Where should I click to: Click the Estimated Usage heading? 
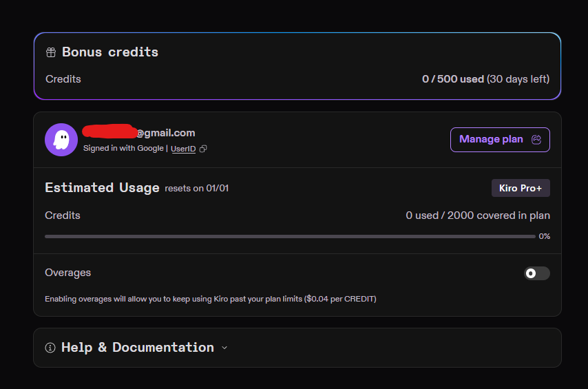point(102,187)
